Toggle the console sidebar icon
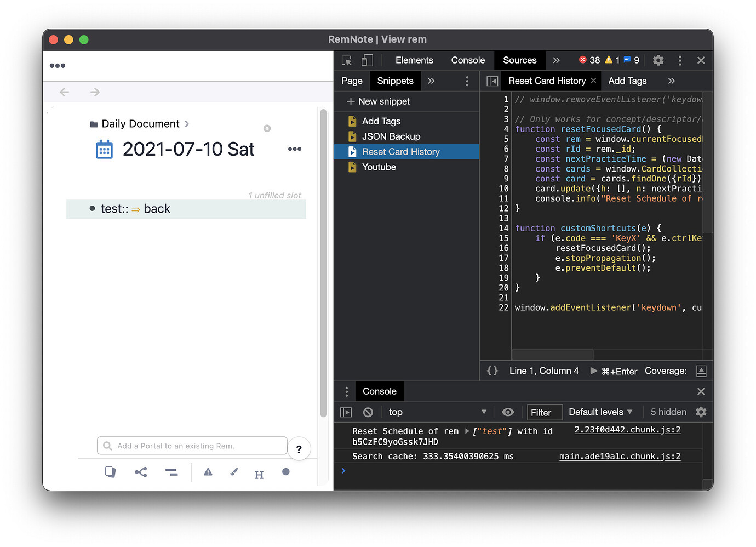Image resolution: width=756 pixels, height=547 pixels. click(x=346, y=412)
